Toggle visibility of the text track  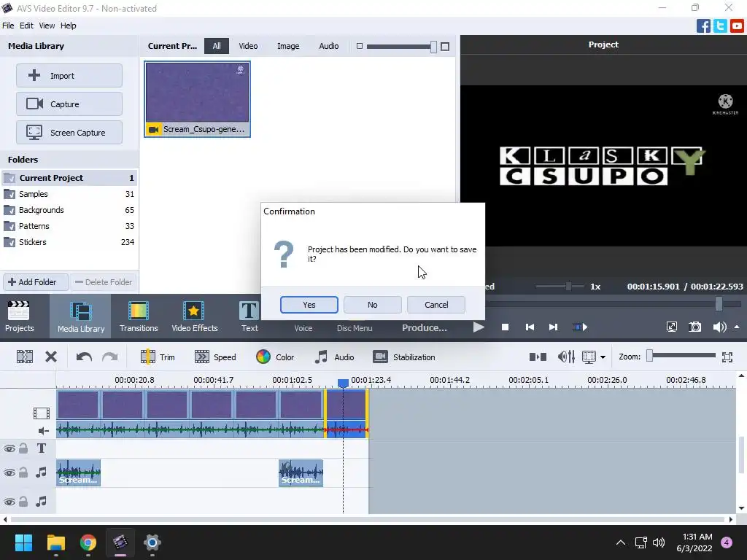9,448
